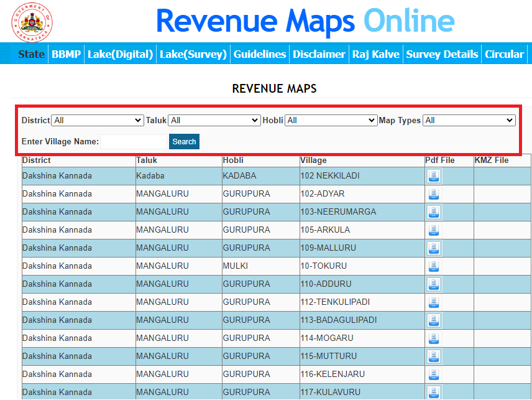Open the PDF icon for 102-ADYAR
This screenshot has height=400, width=532.
[x=433, y=194]
